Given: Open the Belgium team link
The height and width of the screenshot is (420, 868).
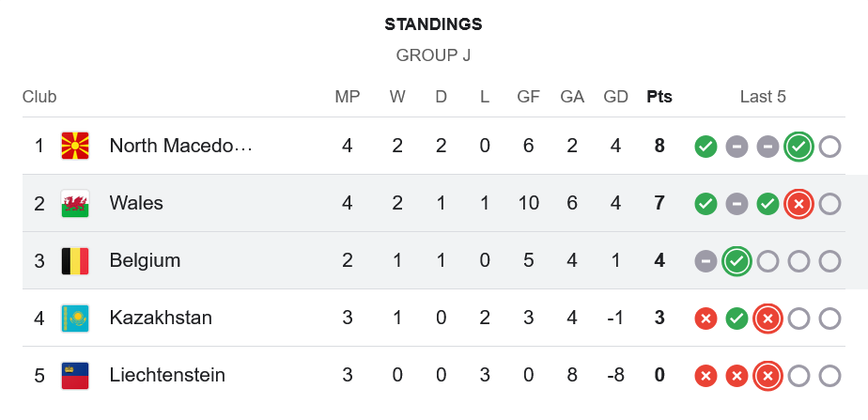Looking at the screenshot, I should (x=145, y=260).
